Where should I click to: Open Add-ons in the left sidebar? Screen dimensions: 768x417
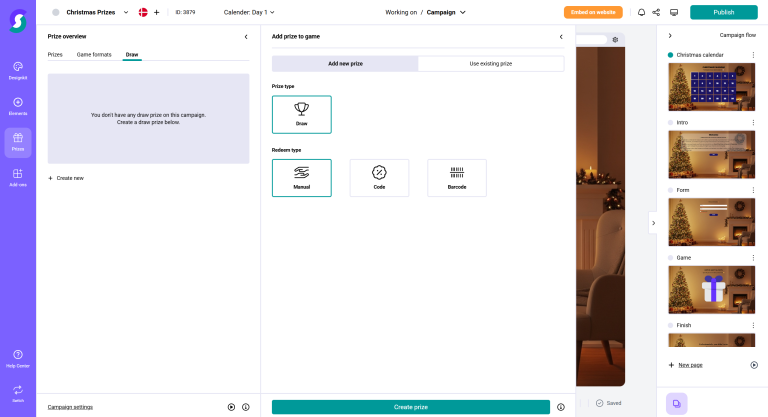coord(18,178)
